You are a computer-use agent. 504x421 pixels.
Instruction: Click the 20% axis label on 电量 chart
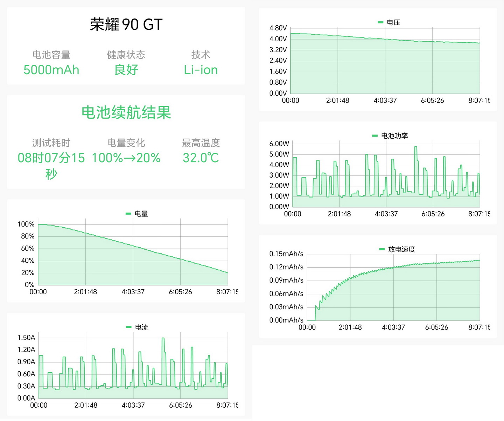28,272
